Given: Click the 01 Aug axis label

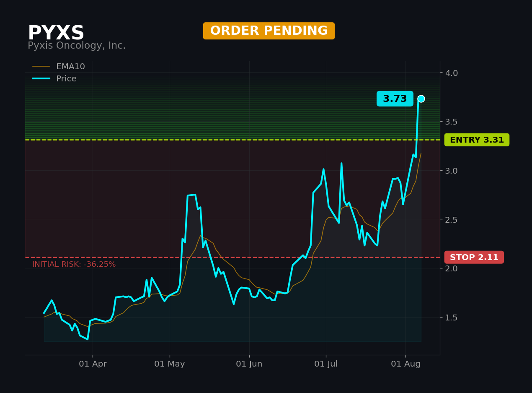Looking at the screenshot, I should click(x=405, y=364).
